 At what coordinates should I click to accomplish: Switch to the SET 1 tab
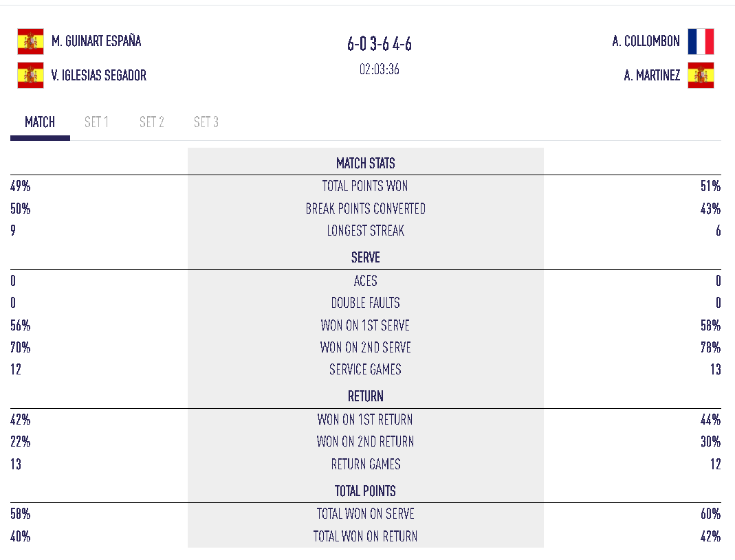tap(96, 122)
